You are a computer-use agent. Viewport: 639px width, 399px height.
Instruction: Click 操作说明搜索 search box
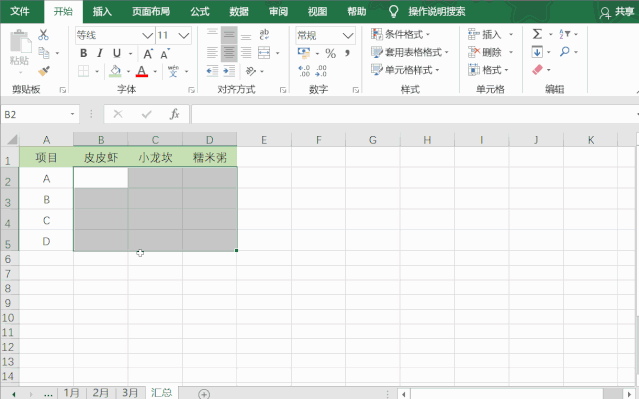coord(436,11)
